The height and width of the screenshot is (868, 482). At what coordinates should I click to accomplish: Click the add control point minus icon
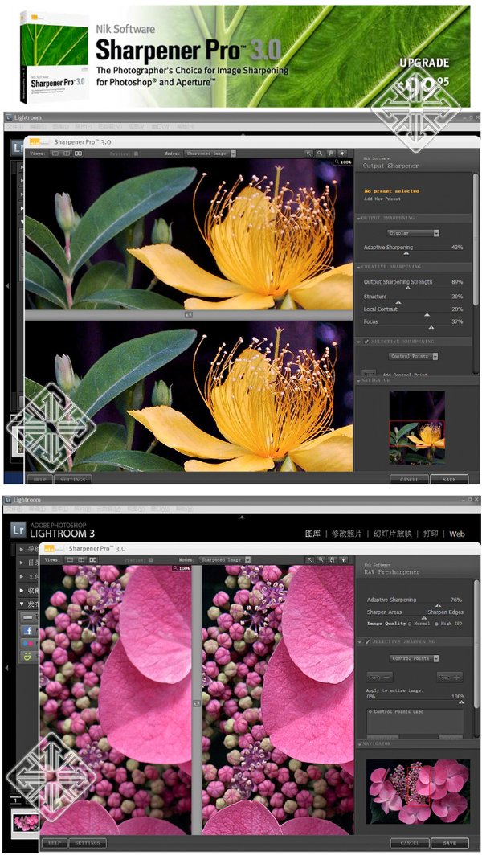380,677
